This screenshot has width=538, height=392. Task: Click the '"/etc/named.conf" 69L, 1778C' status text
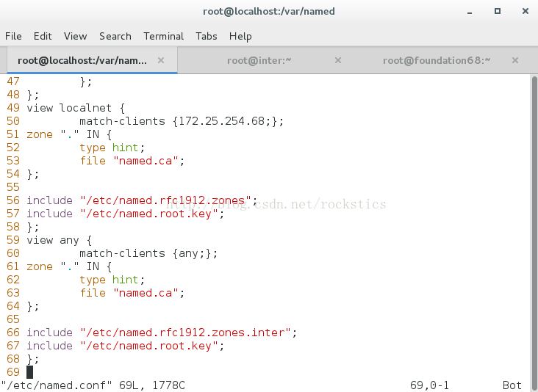coord(93,385)
